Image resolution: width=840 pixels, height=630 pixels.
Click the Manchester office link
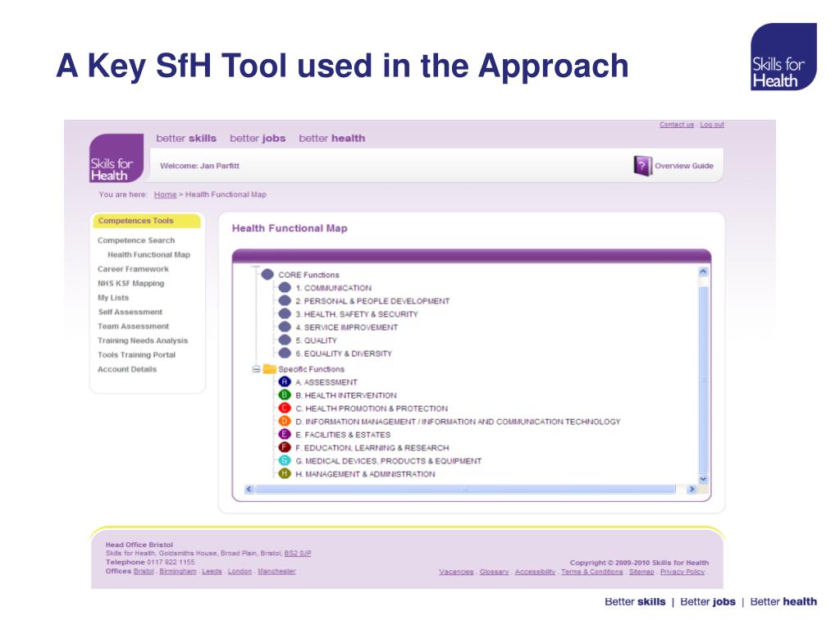pos(276,571)
